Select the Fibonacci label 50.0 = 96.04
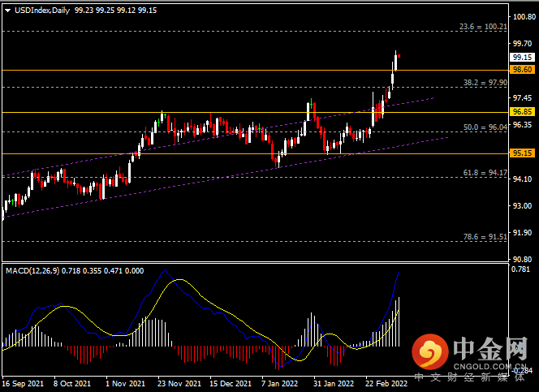539x392 pixels. [x=485, y=127]
